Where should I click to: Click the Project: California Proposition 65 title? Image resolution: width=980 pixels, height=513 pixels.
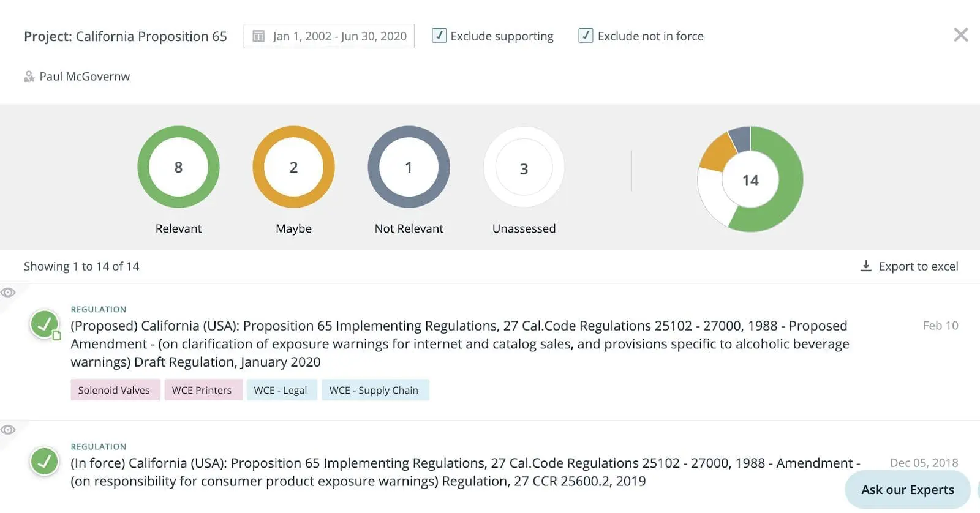pyautogui.click(x=125, y=36)
